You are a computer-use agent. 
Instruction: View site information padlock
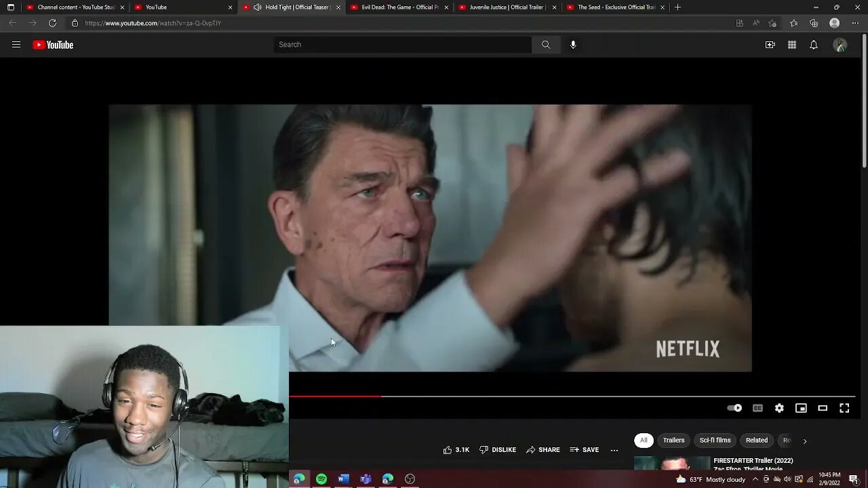(75, 23)
